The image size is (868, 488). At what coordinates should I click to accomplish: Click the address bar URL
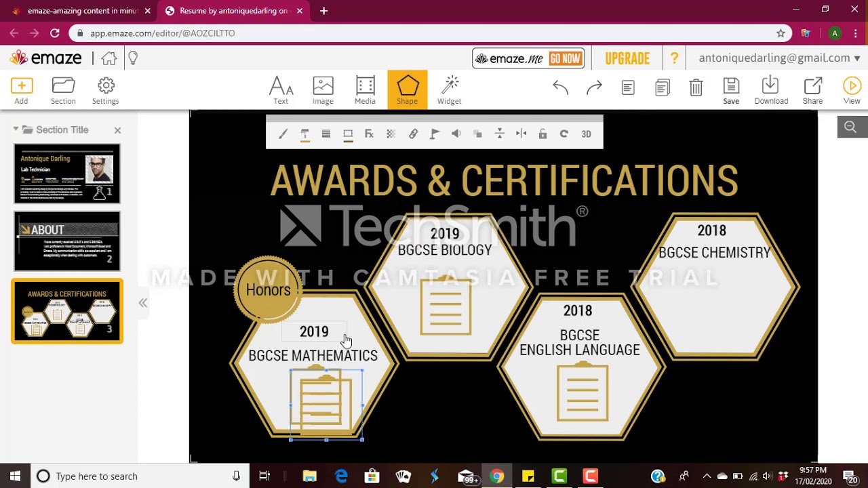(163, 33)
